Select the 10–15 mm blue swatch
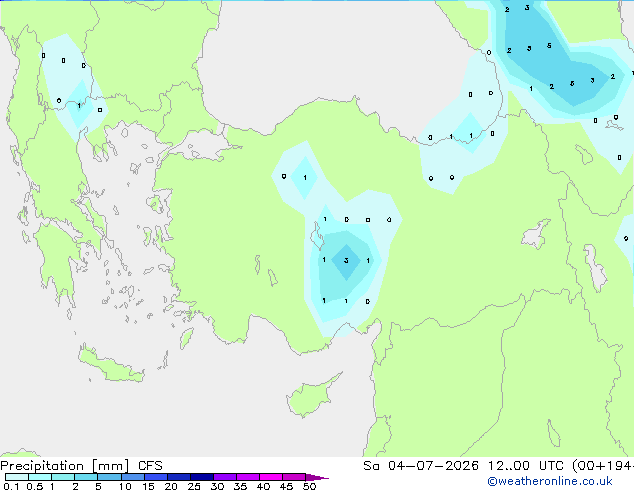 pyautogui.click(x=133, y=477)
